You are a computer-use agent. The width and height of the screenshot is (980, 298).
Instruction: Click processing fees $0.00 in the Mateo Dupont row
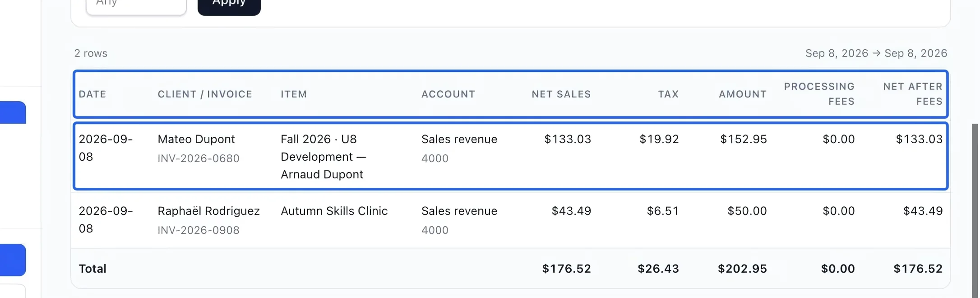coord(839,139)
